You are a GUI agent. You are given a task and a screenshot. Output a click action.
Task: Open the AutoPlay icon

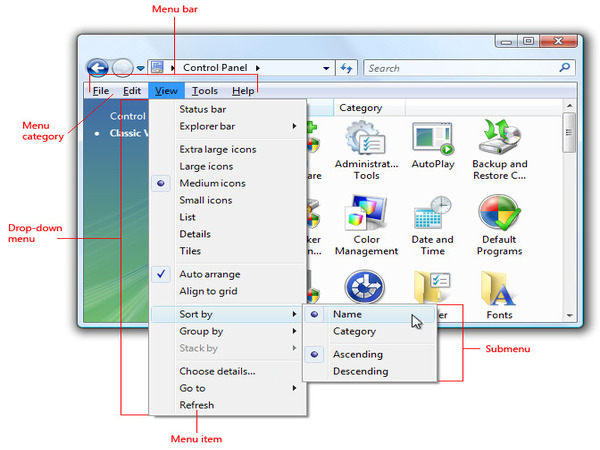pos(432,140)
